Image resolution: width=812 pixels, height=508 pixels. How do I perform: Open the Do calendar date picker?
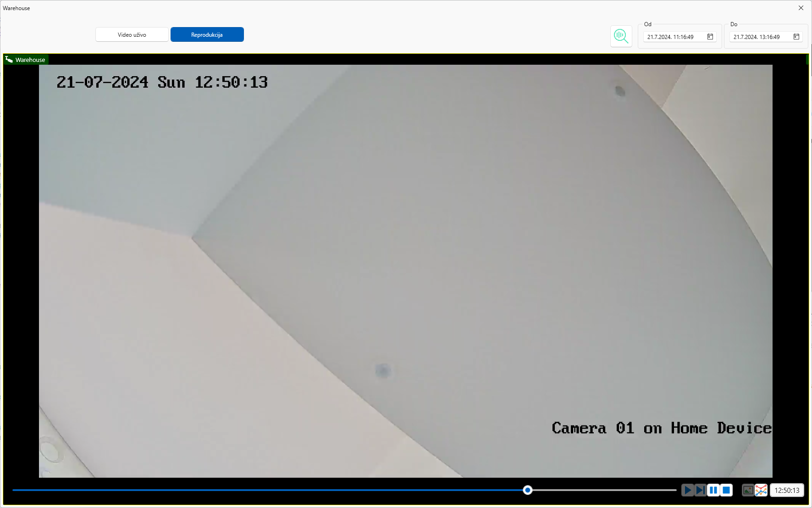click(x=796, y=37)
